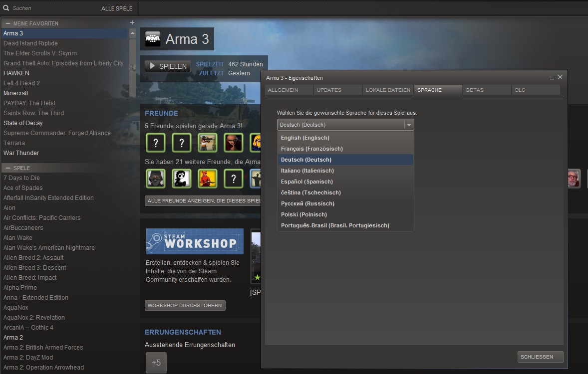Screen dimensions: 588x374
Task: Click the play triangle on Spielen button
Action: coord(152,66)
